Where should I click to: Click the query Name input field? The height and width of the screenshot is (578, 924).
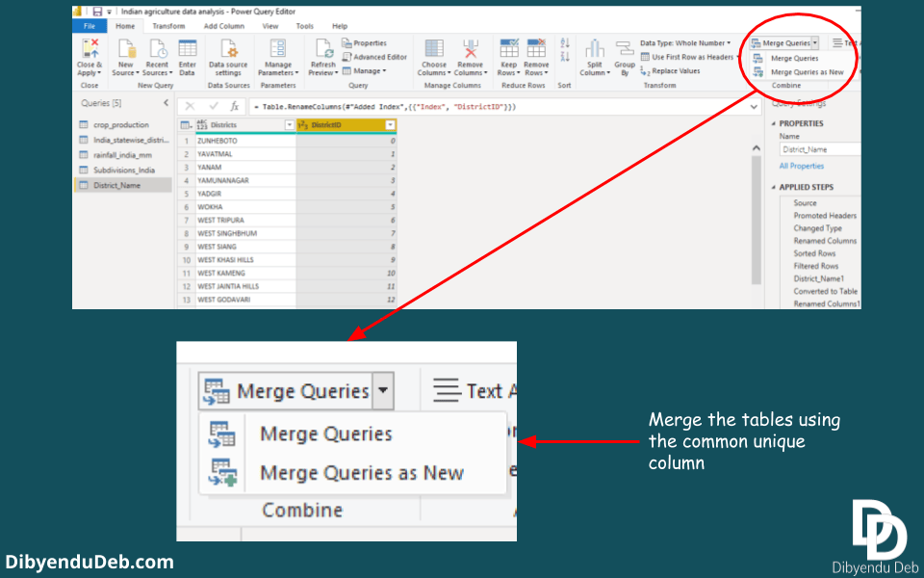[820, 150]
